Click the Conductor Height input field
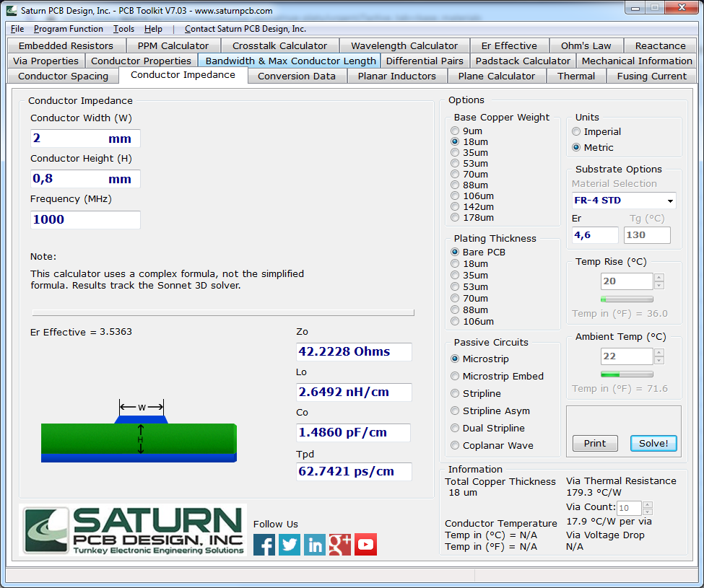This screenshot has width=704, height=588. tap(85, 179)
